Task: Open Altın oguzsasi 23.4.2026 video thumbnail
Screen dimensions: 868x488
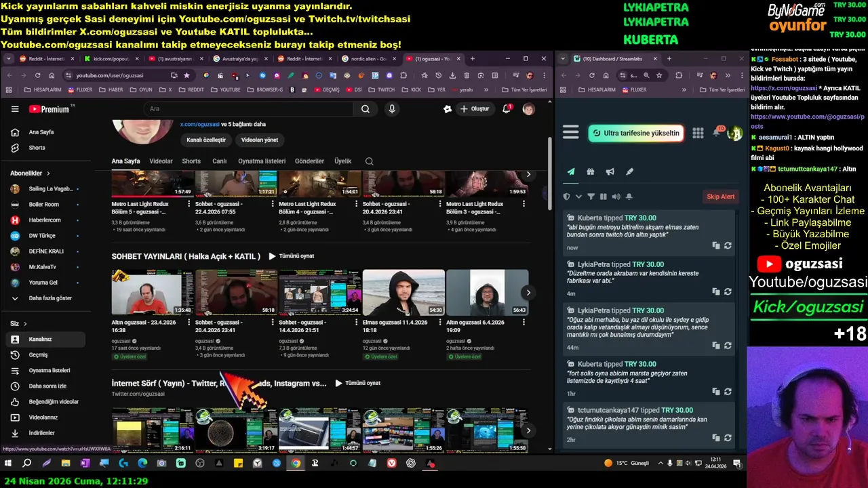Action: point(153,293)
